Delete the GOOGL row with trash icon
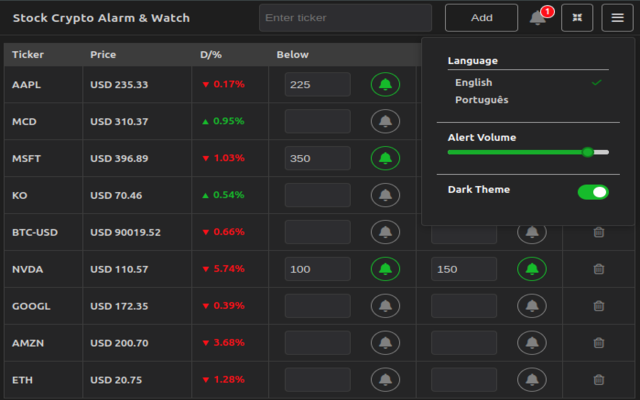The height and width of the screenshot is (400, 640). tap(599, 306)
